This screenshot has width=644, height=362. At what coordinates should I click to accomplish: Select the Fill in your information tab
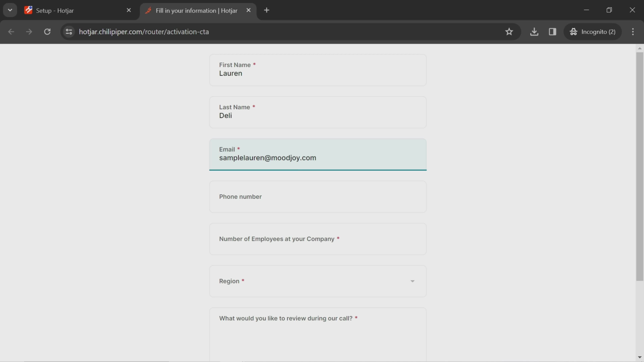pos(198,11)
